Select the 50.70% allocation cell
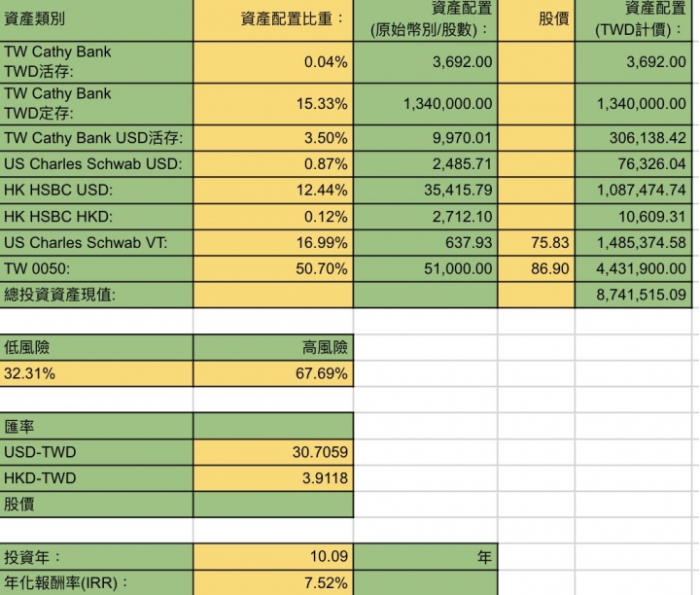This screenshot has height=595, width=700. (x=273, y=269)
